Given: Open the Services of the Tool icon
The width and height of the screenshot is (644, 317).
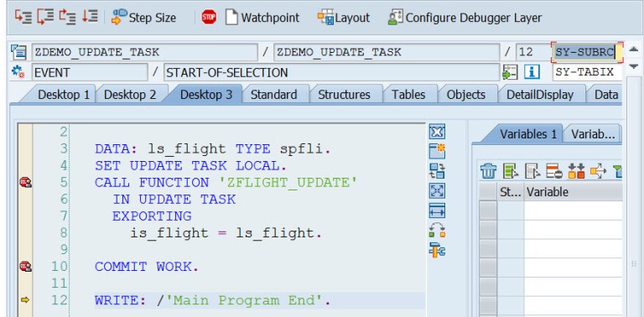Looking at the screenshot, I should tap(437, 250).
